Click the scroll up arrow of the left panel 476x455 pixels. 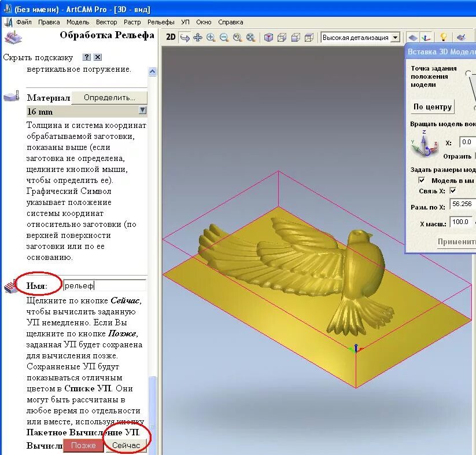[x=152, y=72]
